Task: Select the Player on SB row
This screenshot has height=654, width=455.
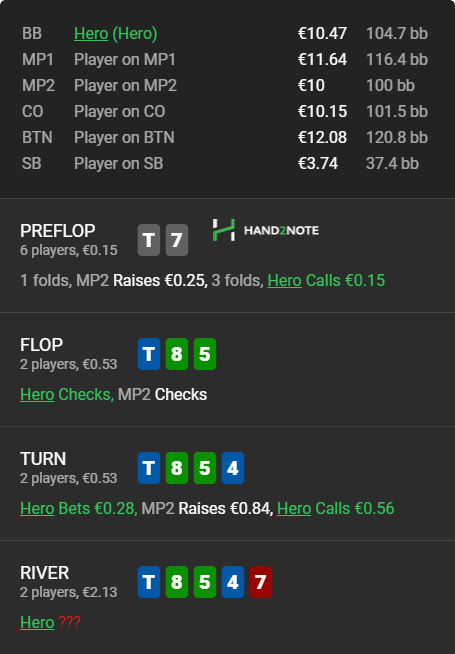Action: point(225,163)
